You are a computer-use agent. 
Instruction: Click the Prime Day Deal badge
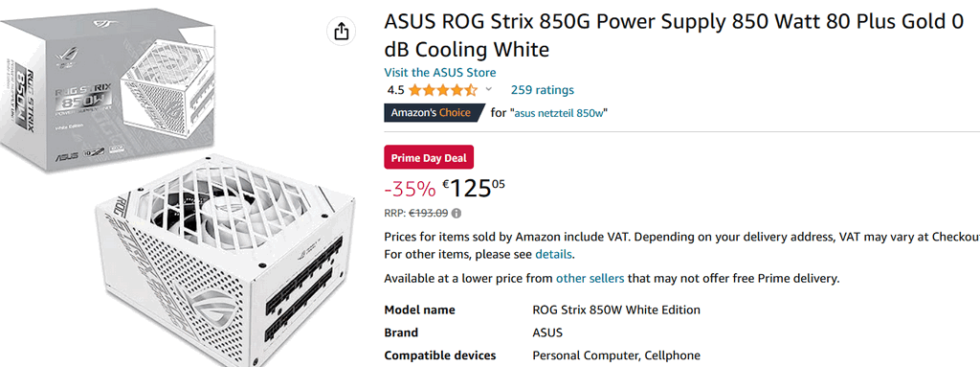tap(429, 158)
